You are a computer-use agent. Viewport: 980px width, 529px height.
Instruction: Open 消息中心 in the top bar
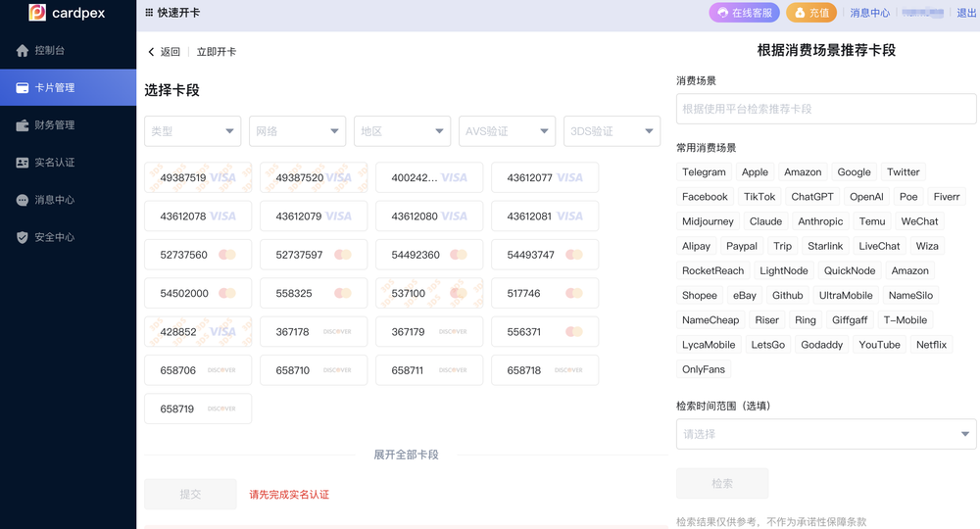(869, 13)
